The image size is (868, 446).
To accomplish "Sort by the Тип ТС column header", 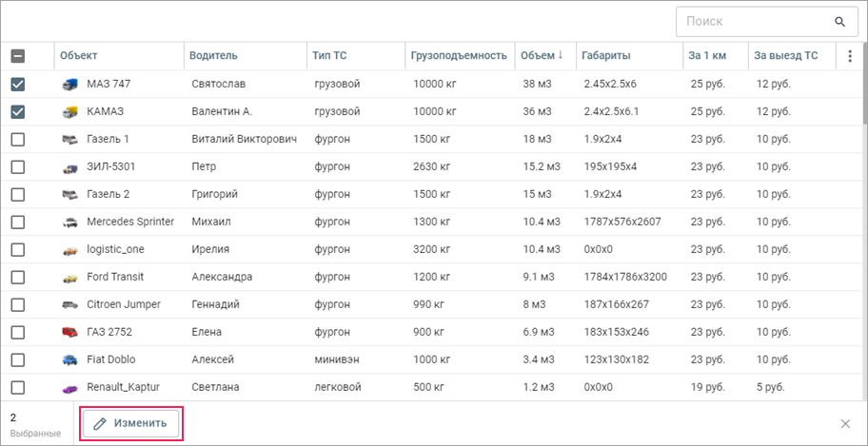I will (329, 55).
